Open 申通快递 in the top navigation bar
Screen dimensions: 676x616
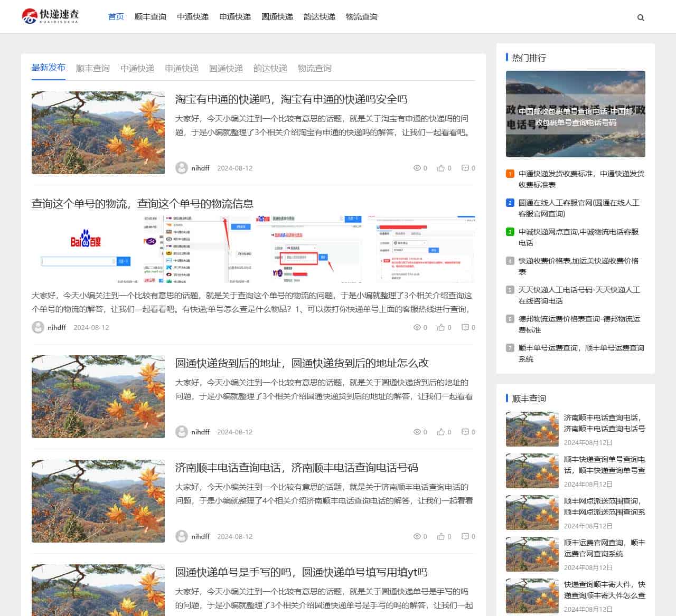[x=235, y=17]
